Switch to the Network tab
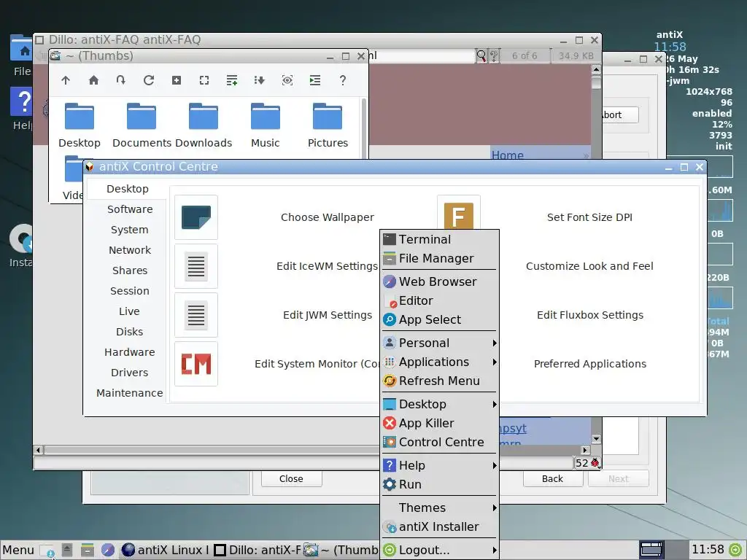This screenshot has width=747, height=560. [130, 251]
